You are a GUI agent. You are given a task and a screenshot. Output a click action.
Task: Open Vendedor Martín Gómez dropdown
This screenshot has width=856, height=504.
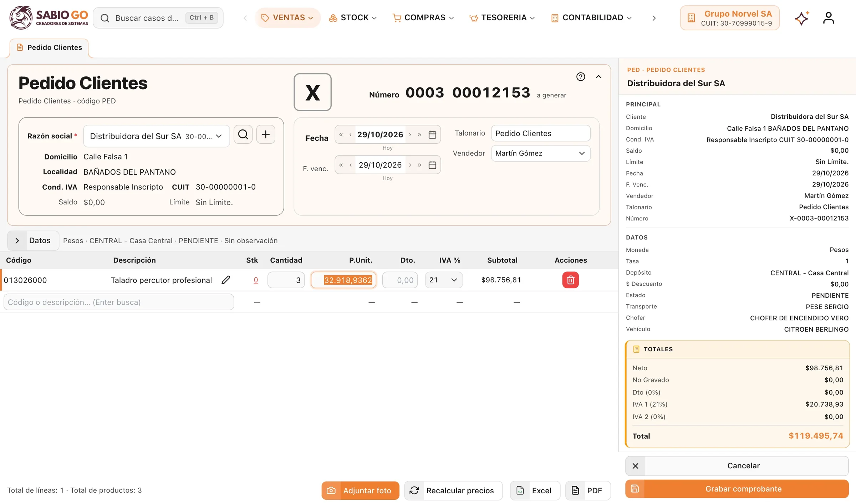[x=540, y=153]
